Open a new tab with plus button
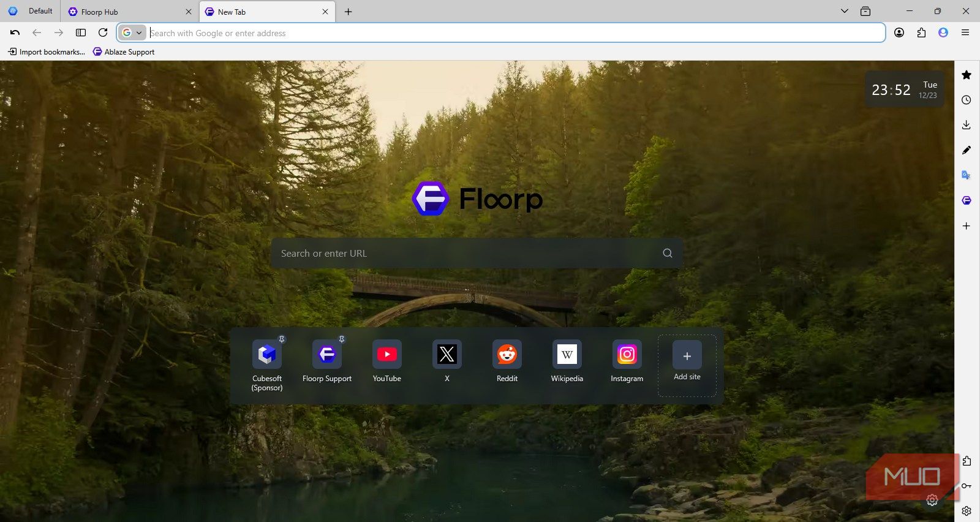This screenshot has height=522, width=980. [348, 12]
